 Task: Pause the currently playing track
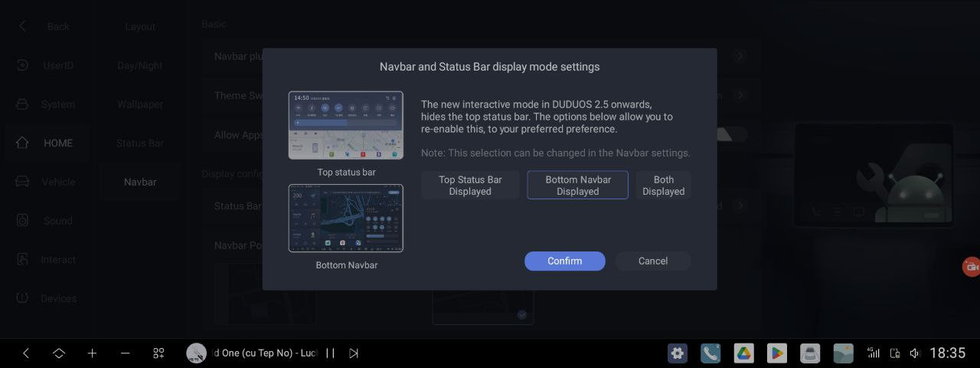(x=331, y=353)
